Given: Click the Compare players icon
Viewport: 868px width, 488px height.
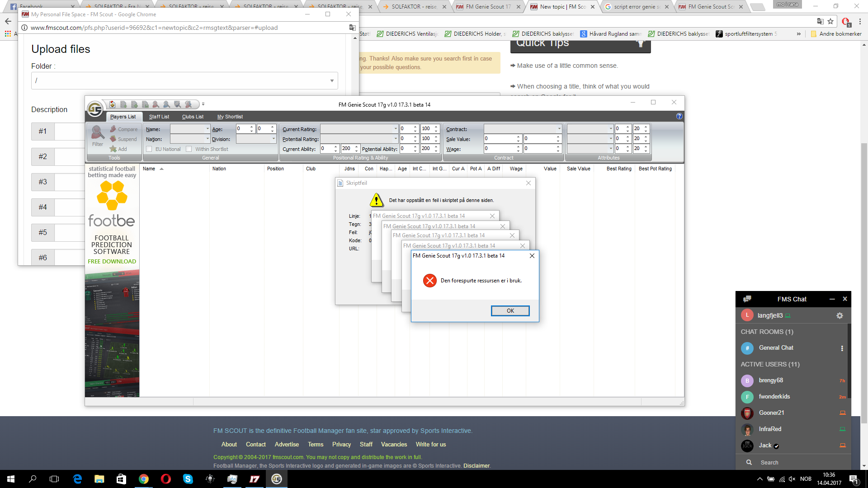Looking at the screenshot, I should click(113, 129).
